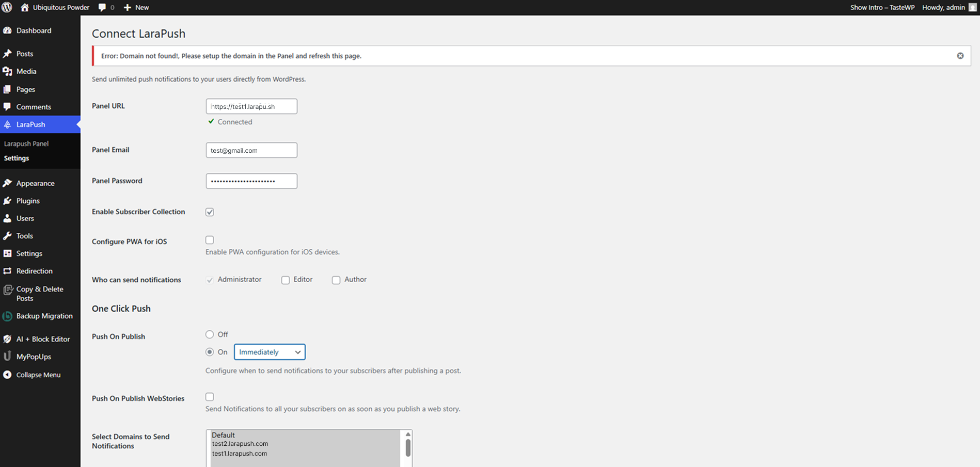Toggle the Administrator checkbox
Viewport: 980px width, 467px height.
click(210, 280)
